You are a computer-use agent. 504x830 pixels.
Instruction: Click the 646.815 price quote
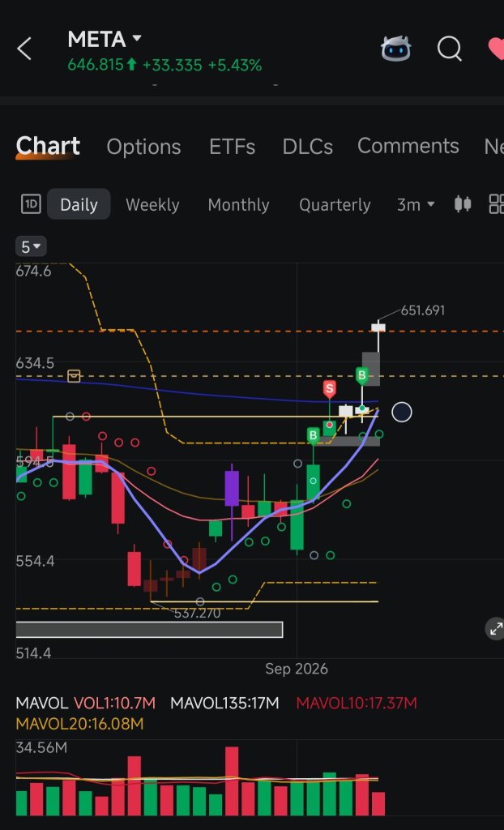click(96, 66)
